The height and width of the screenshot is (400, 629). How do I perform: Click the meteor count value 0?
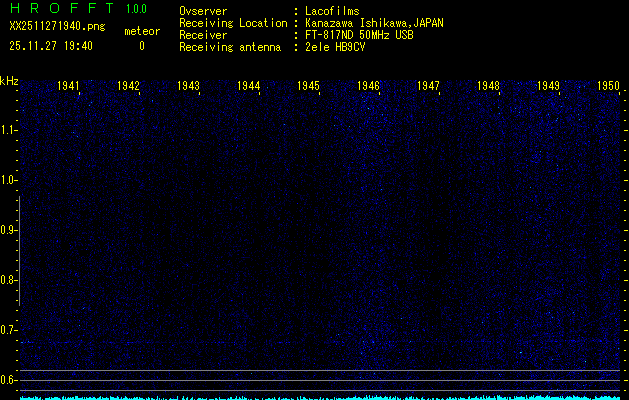click(141, 46)
